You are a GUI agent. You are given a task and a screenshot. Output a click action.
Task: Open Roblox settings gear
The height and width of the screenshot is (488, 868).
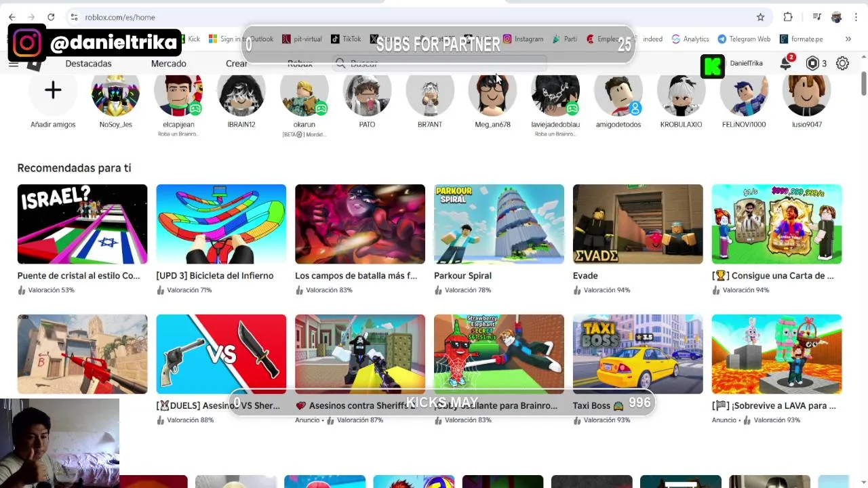point(842,63)
